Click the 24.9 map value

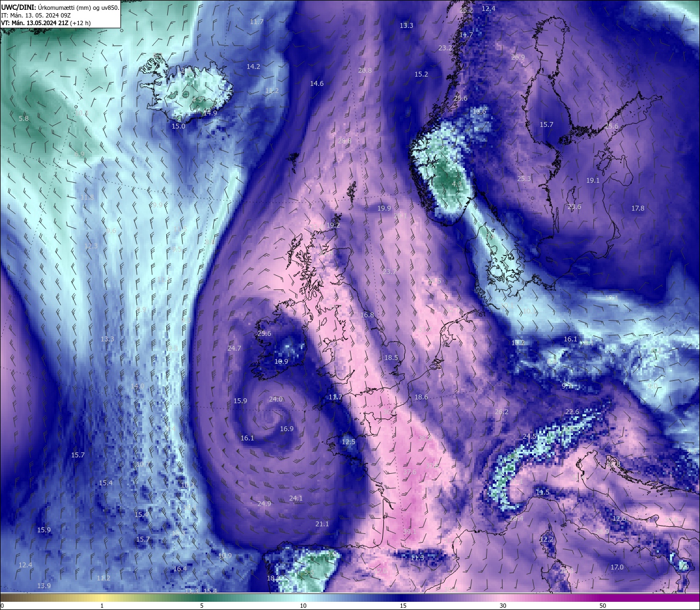[264, 503]
